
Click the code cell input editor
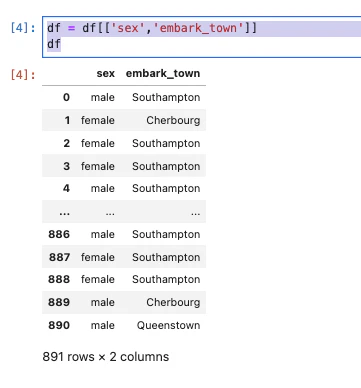click(202, 37)
